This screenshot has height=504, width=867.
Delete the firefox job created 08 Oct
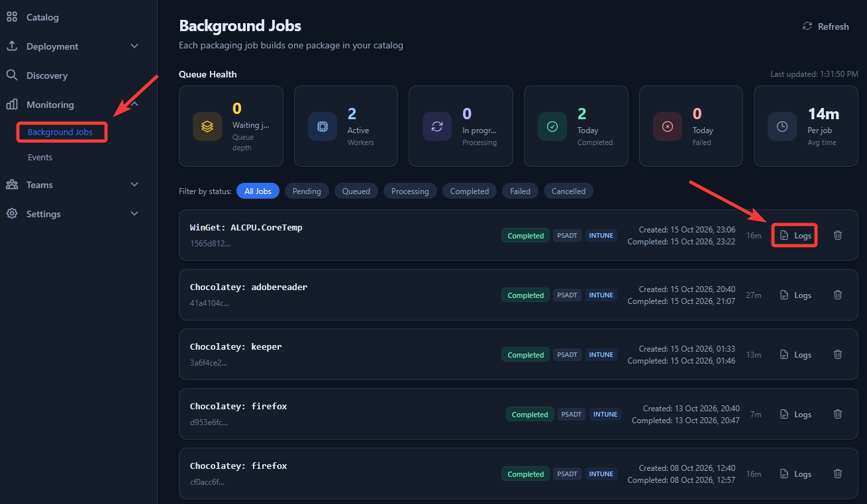click(x=838, y=474)
